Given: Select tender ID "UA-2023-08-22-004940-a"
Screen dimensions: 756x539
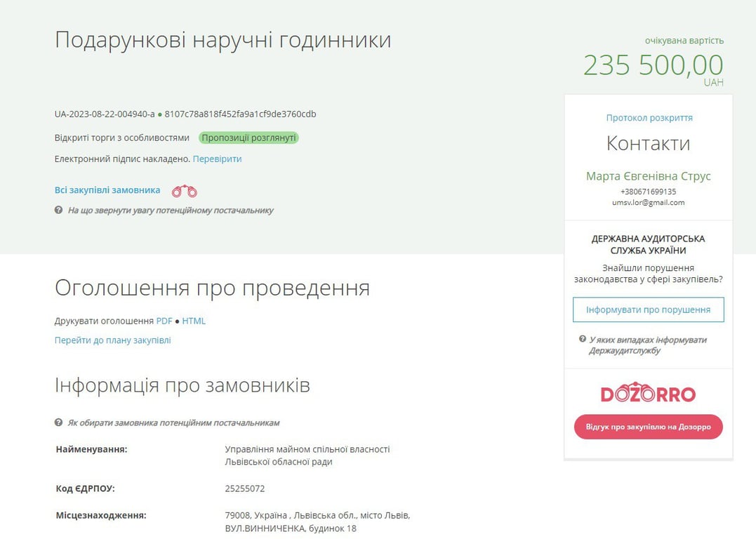Looking at the screenshot, I should (104, 114).
